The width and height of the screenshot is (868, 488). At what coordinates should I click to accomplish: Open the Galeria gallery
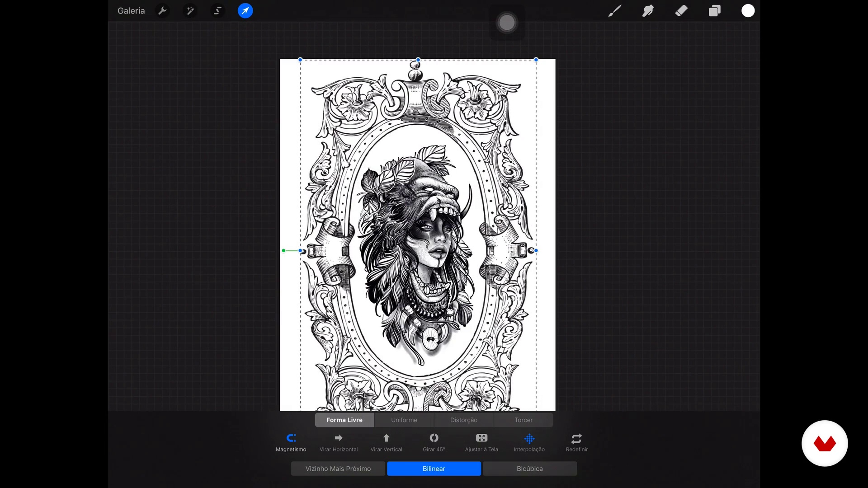click(x=131, y=11)
